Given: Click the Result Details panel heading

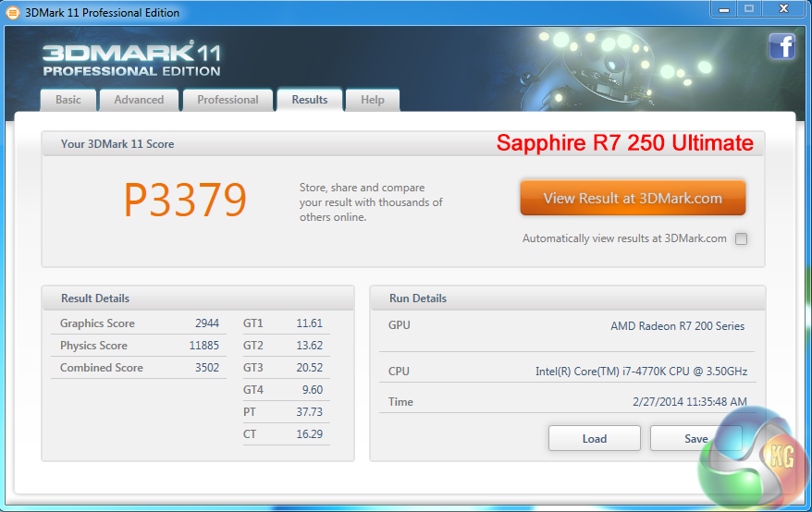Looking at the screenshot, I should 95,299.
